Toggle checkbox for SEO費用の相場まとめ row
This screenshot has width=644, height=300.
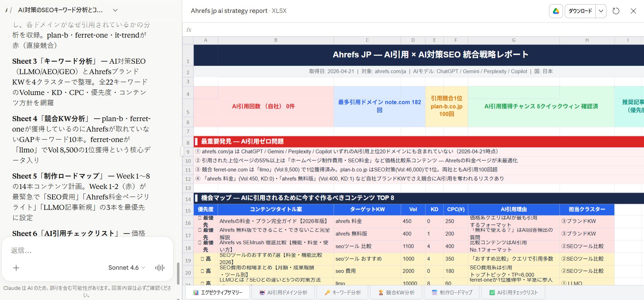(202, 271)
